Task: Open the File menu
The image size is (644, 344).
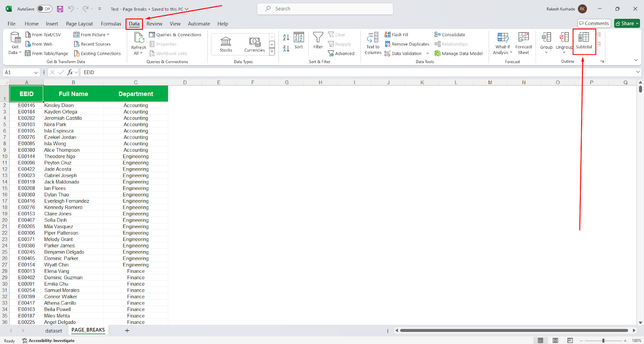Action: [x=12, y=24]
